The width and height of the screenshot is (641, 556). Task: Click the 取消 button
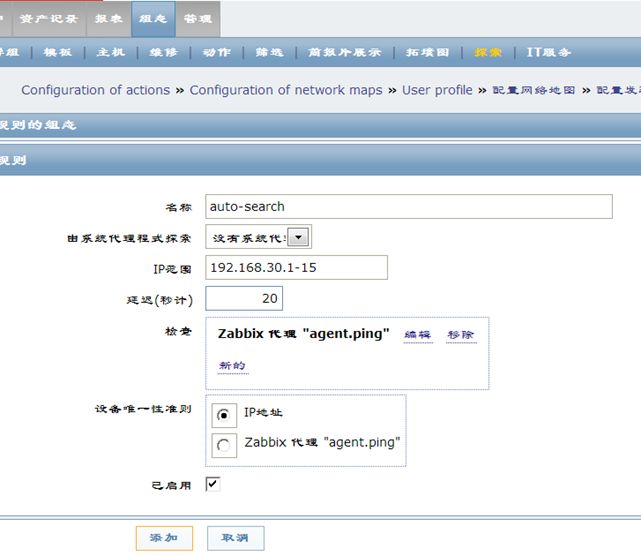[235, 538]
